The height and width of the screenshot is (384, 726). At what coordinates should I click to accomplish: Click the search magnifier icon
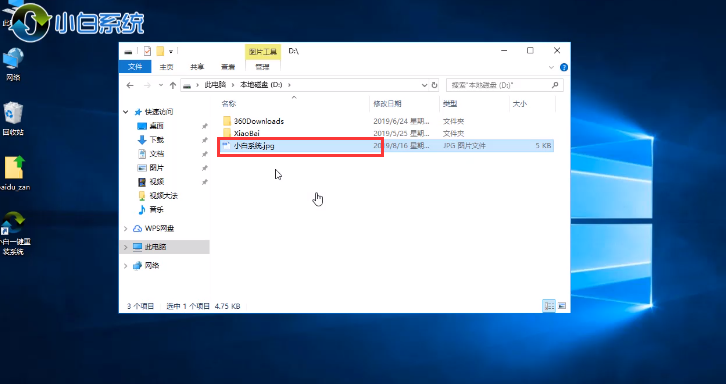pyautogui.click(x=555, y=85)
